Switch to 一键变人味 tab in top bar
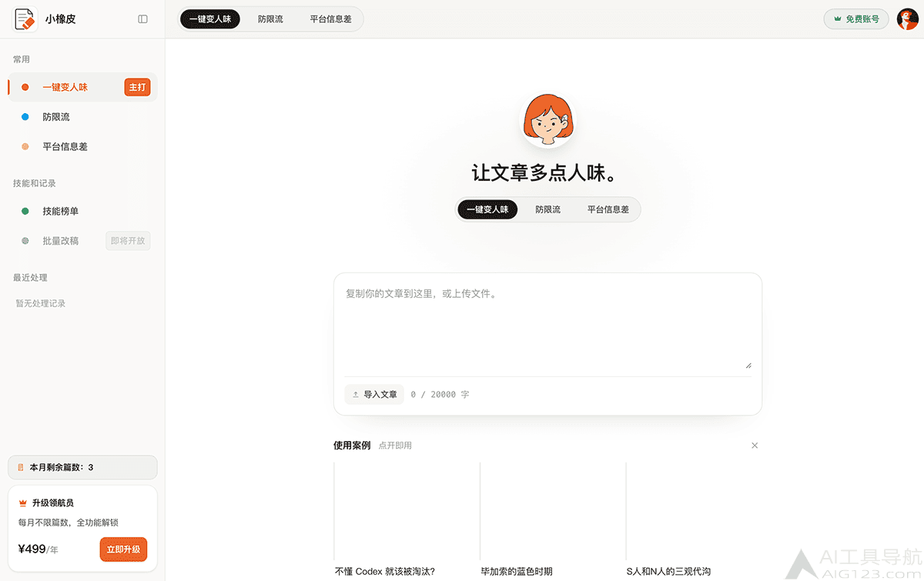The image size is (924, 581). tap(210, 19)
